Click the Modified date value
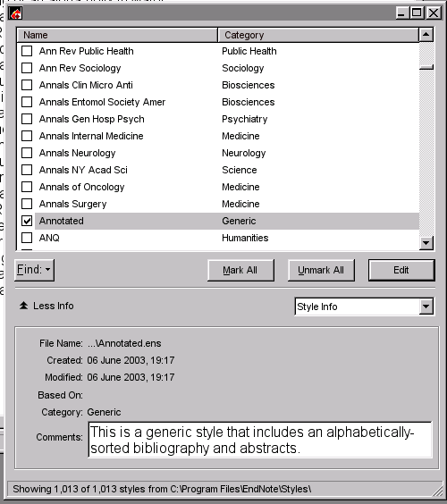447x504 pixels. click(x=131, y=377)
